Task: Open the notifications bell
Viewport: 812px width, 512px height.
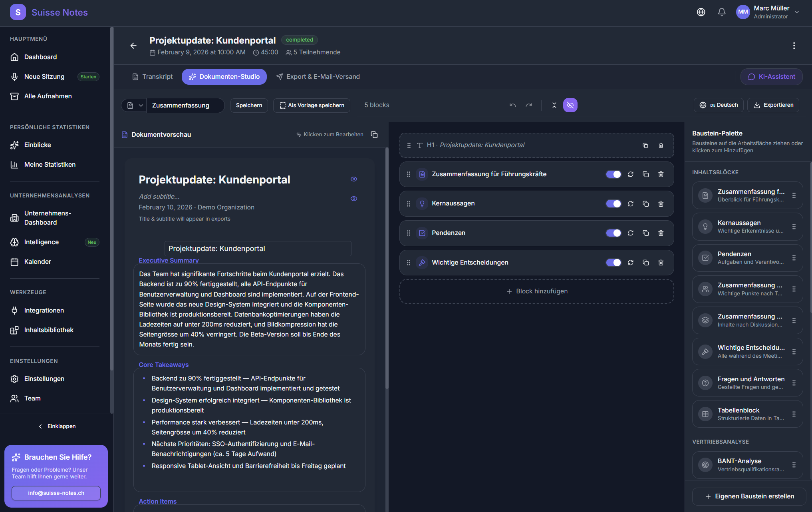Action: coord(722,12)
